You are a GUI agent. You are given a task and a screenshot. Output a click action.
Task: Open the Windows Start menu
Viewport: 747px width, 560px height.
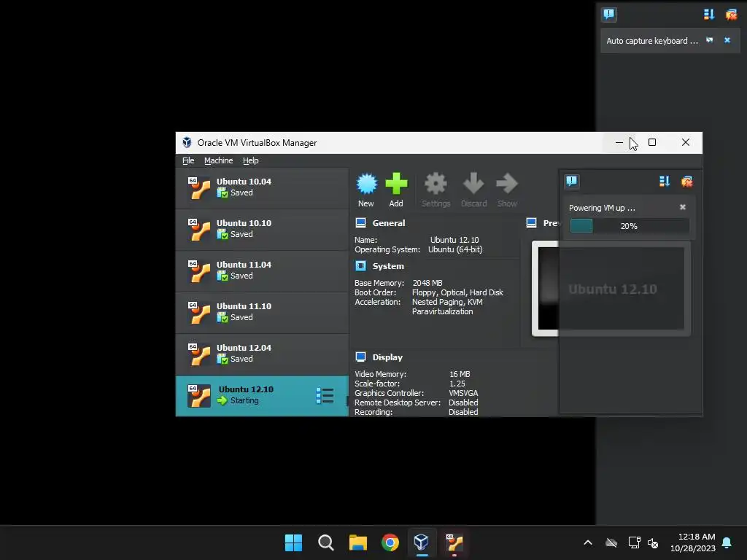[293, 542]
